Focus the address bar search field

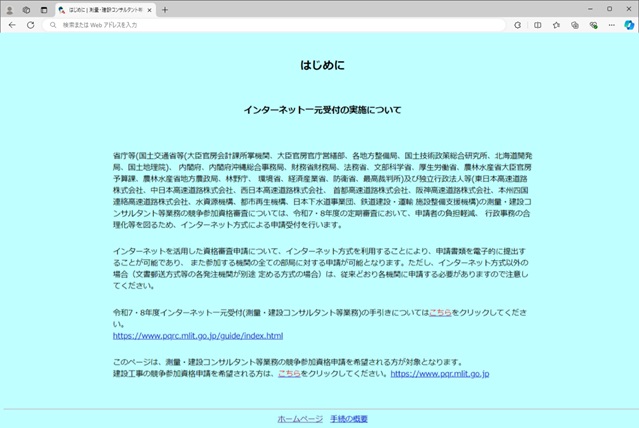tap(274, 25)
